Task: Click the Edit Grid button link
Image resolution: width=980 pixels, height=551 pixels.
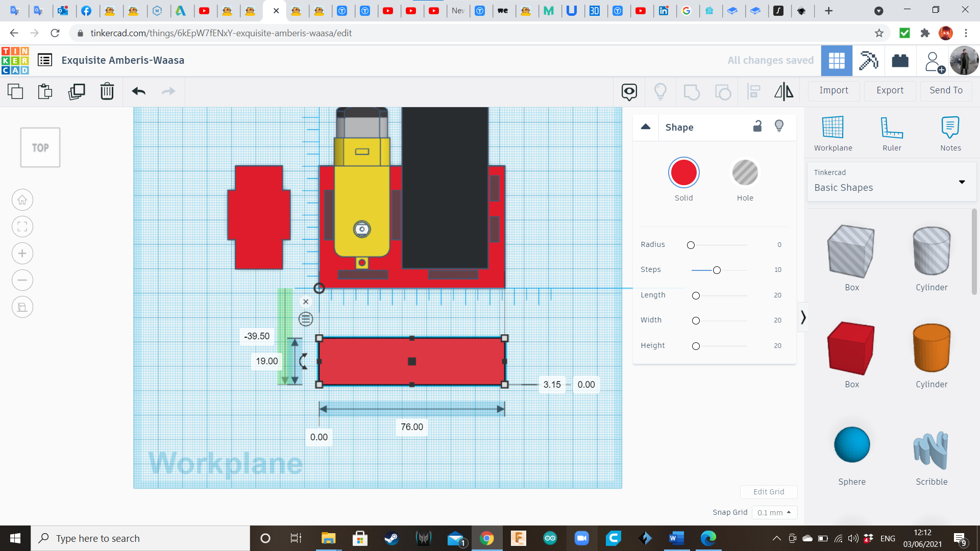Action: coord(769,492)
